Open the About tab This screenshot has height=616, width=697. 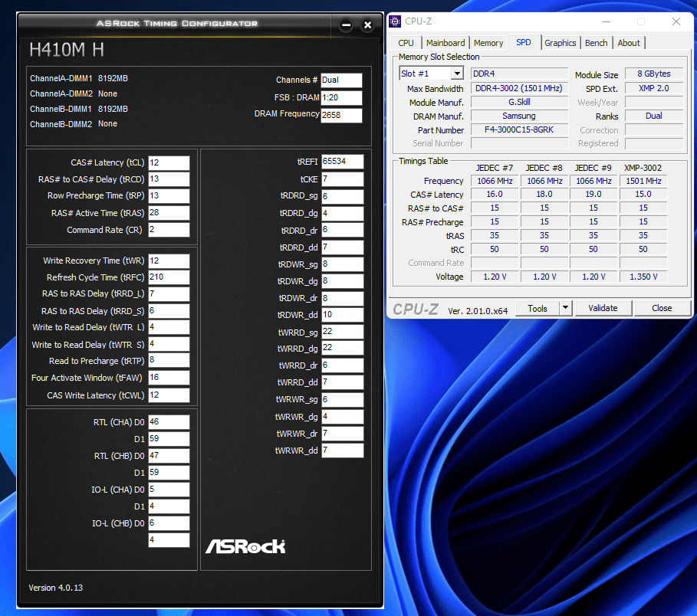point(629,43)
